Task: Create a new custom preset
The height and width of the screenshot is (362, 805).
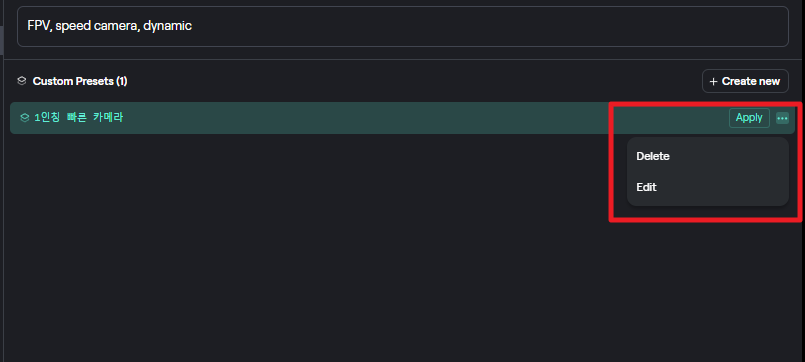Action: click(745, 81)
